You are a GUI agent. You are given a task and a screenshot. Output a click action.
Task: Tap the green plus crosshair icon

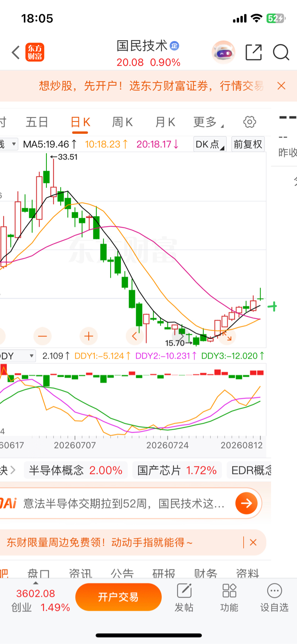pos(272,307)
